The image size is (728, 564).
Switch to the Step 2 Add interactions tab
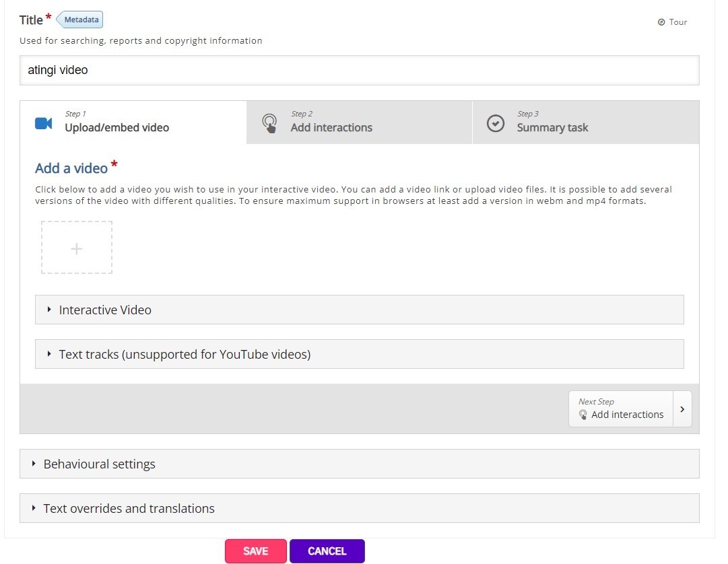[360, 122]
